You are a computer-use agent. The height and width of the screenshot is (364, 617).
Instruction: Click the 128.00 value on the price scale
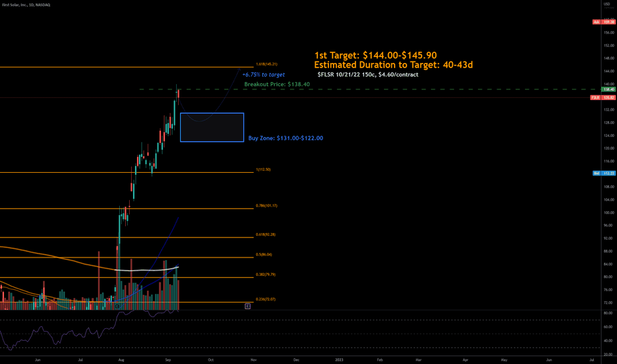point(609,122)
